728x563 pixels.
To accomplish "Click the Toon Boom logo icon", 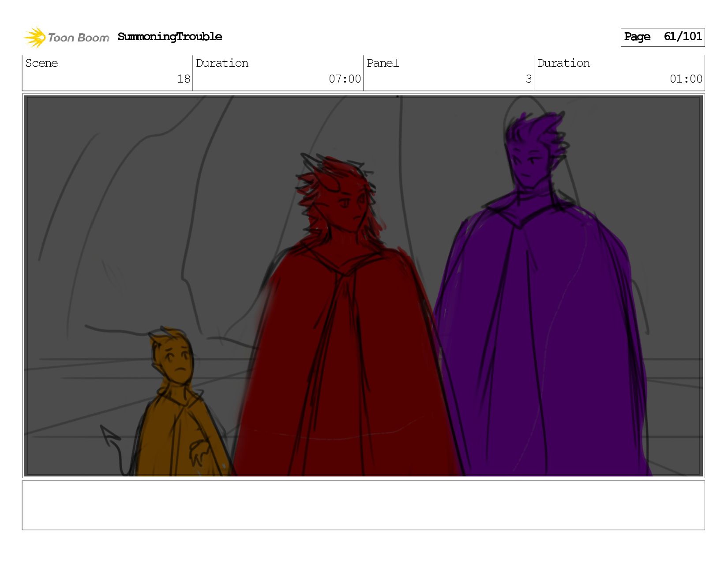I will click(x=35, y=37).
